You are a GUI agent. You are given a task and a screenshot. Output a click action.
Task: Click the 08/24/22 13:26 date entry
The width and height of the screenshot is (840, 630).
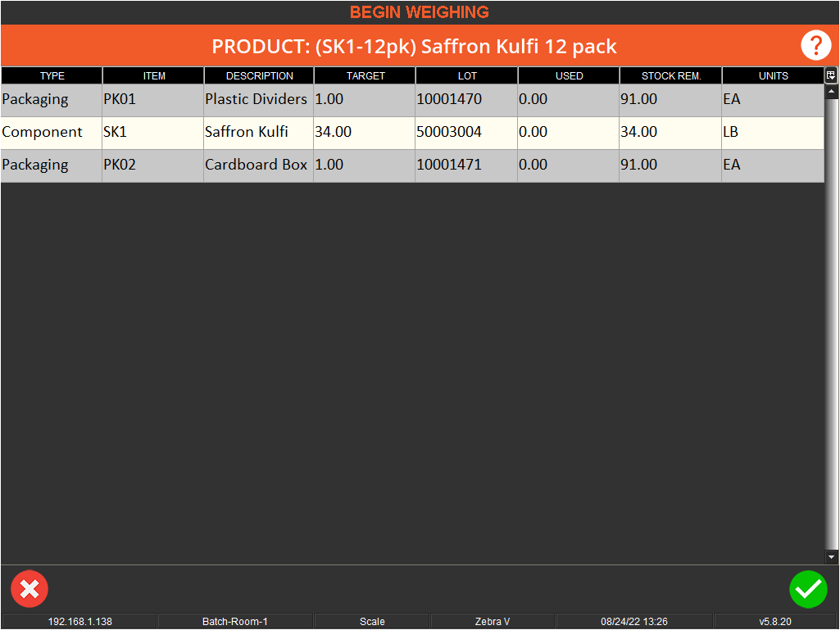[634, 622]
